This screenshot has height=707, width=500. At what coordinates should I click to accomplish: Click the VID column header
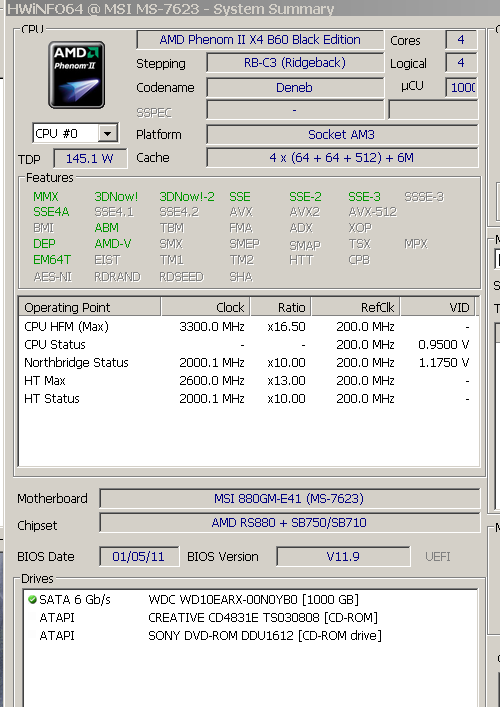point(437,308)
